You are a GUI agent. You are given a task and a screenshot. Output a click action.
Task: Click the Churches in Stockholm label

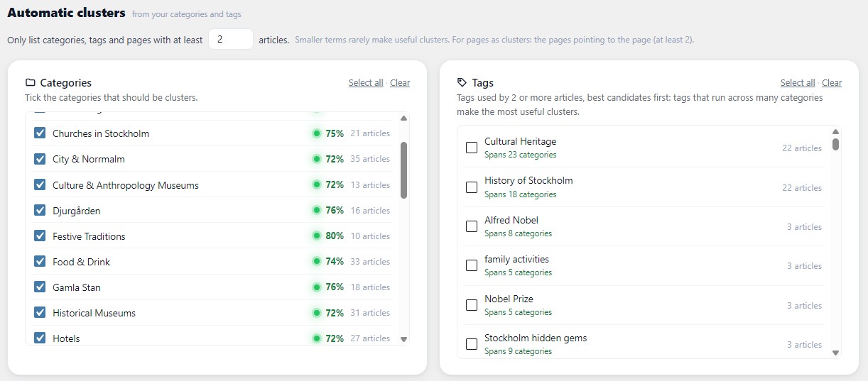(101, 133)
